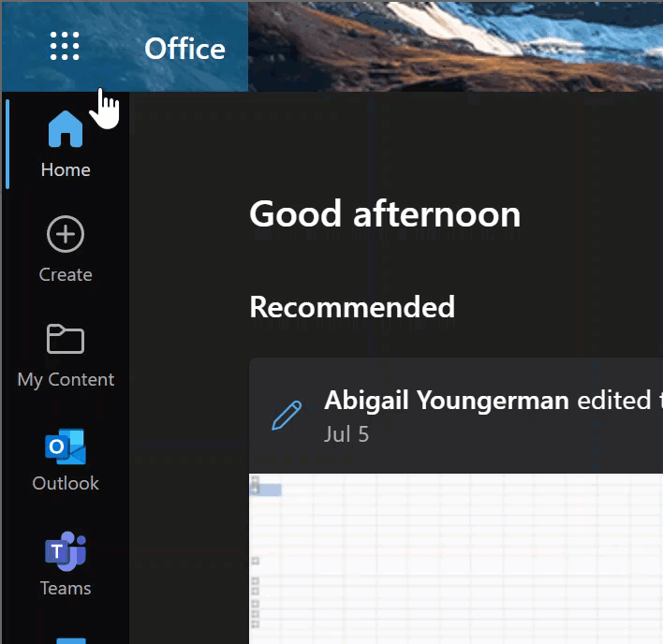Open the app launcher waffle icon

coord(65,46)
